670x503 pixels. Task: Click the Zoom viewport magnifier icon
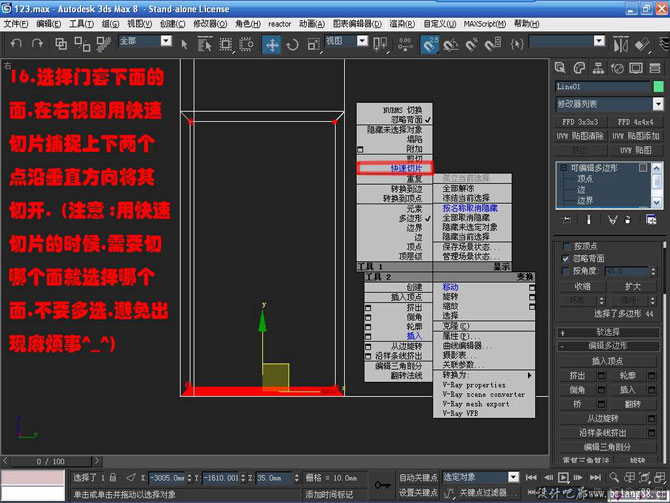click(614, 477)
